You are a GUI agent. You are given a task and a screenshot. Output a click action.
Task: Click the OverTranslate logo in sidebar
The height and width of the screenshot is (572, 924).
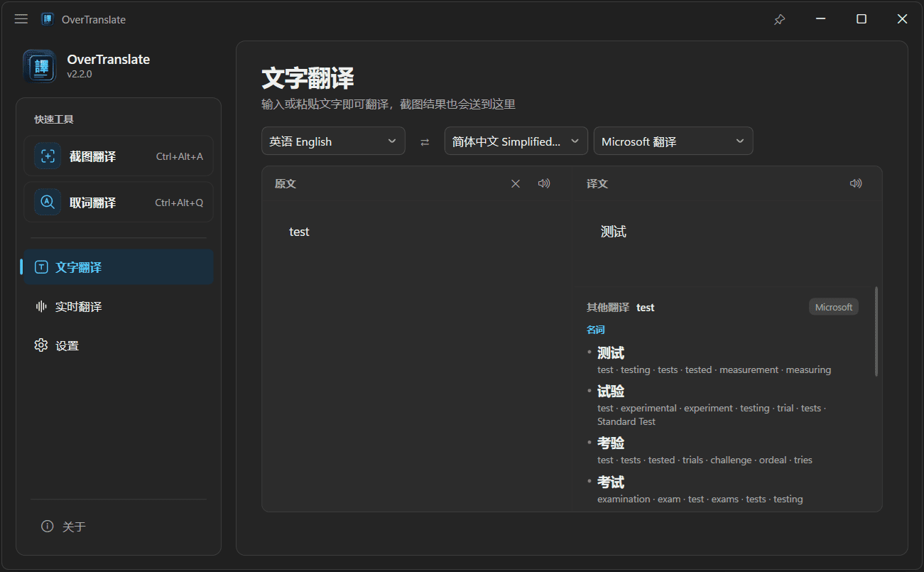40,66
